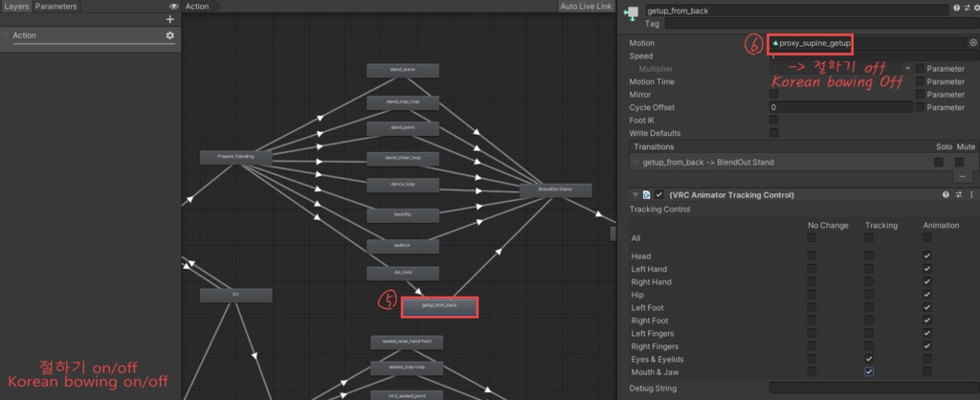Open the preset sliders icon for the state
This screenshot has height=400, width=980.
click(966, 9)
